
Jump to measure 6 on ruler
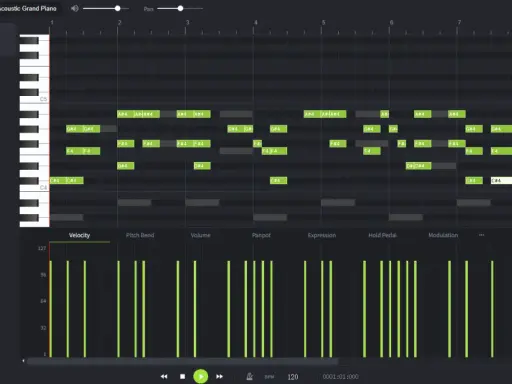pyautogui.click(x=391, y=23)
